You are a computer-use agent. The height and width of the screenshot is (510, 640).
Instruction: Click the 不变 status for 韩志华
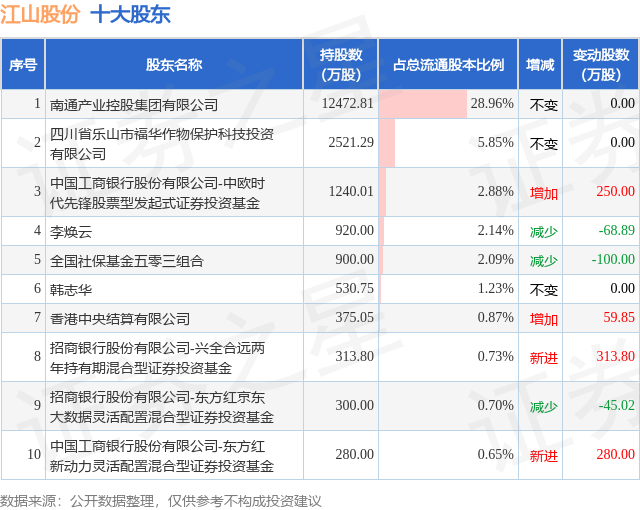pyautogui.click(x=544, y=290)
